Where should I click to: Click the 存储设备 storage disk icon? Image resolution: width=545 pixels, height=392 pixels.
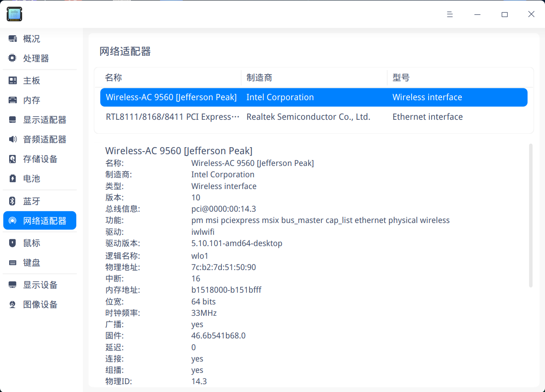pyautogui.click(x=13, y=159)
